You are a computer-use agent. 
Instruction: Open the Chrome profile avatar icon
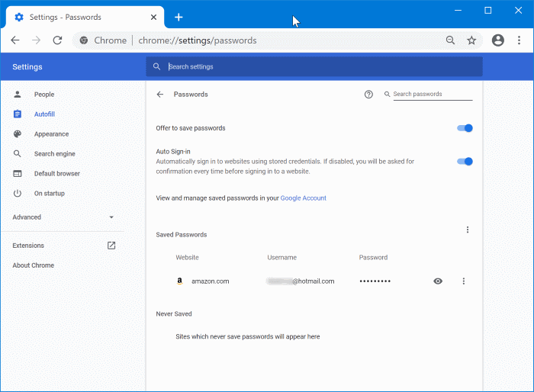(498, 40)
